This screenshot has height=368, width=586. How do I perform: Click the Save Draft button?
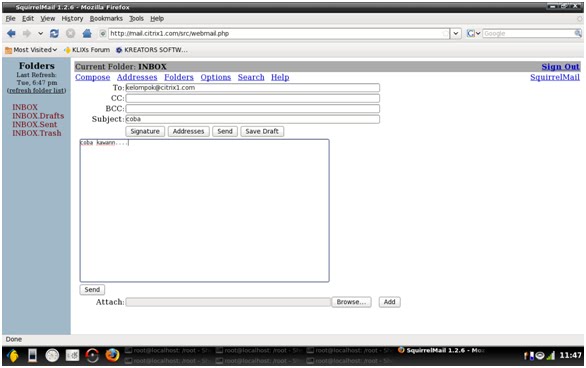click(x=262, y=131)
